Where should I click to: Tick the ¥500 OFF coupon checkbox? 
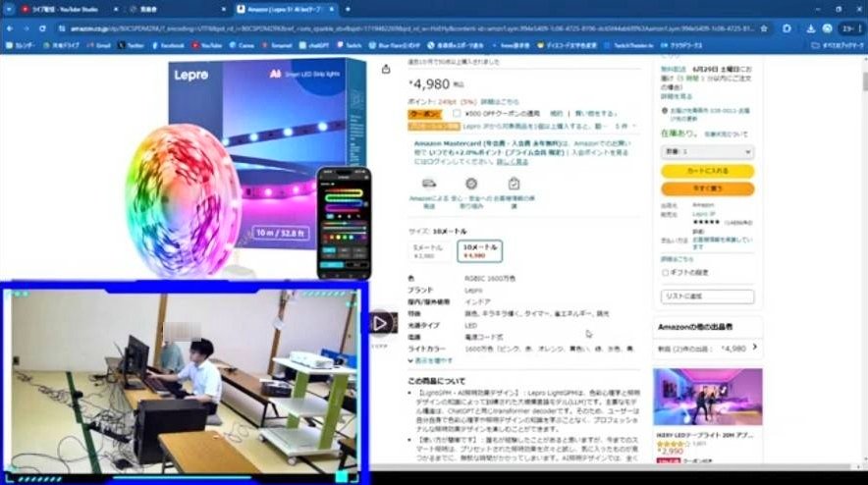457,113
